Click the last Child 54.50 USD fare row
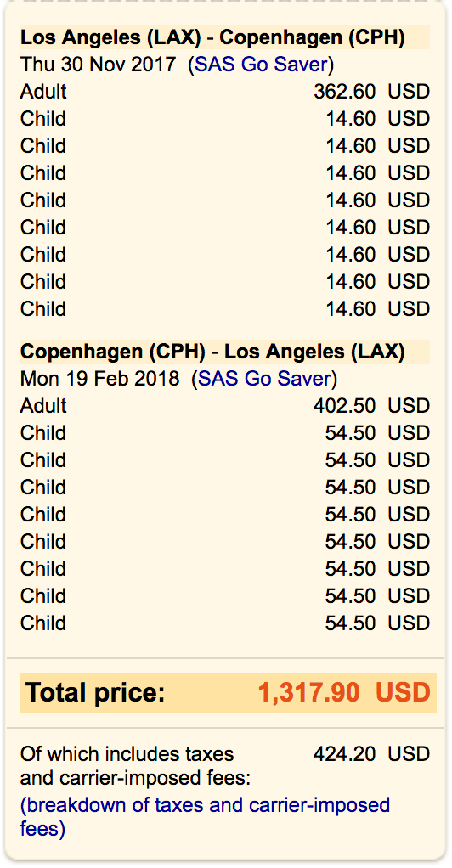 tap(225, 623)
